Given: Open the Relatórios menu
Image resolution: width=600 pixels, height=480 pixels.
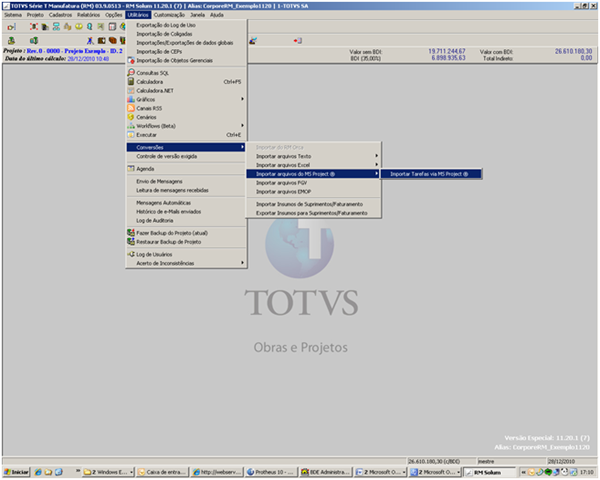Looking at the screenshot, I should 88,15.
